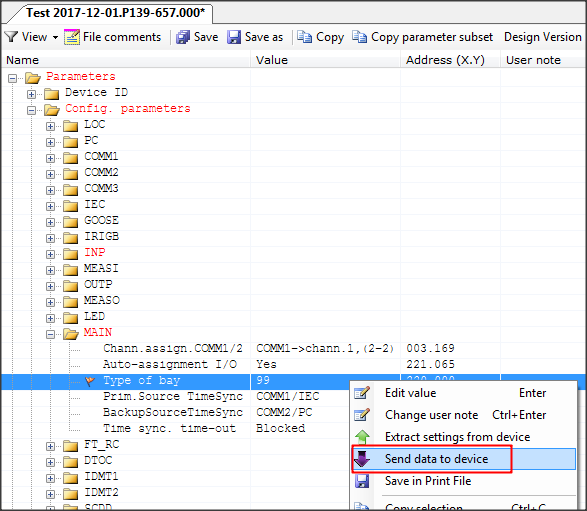
Task: Expand the GOOSE folder node
Action: (51, 222)
